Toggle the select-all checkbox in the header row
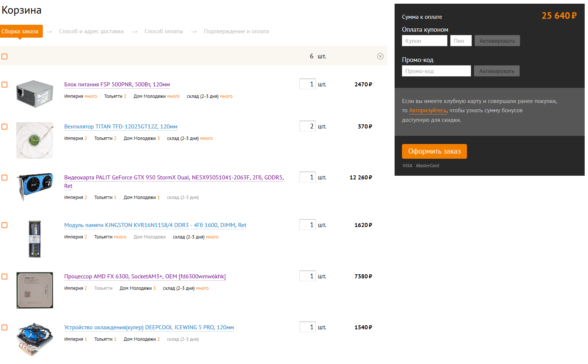588x364 pixels. (x=4, y=56)
